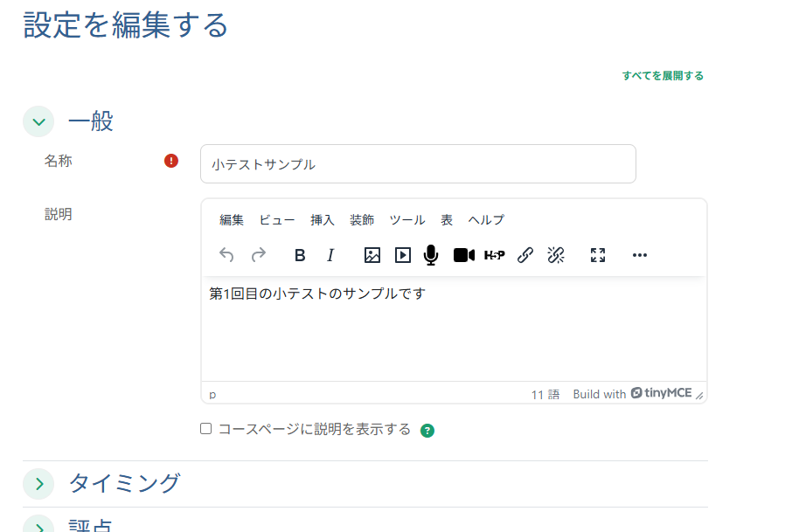Embed a media video in the description

tap(403, 255)
